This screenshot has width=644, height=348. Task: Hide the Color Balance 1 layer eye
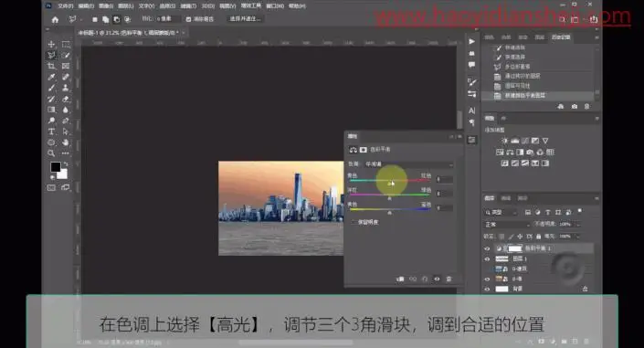click(487, 248)
